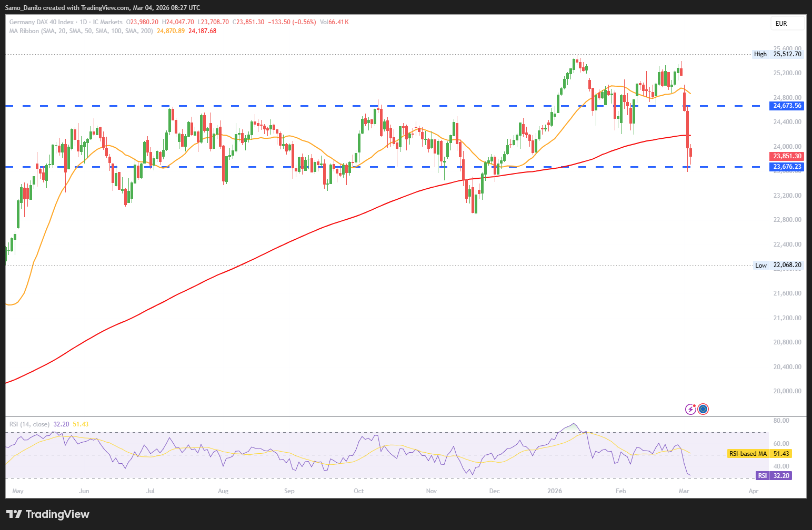Click the Germany DAX 40 Index title
Screen dimensions: 812x530
pos(42,22)
